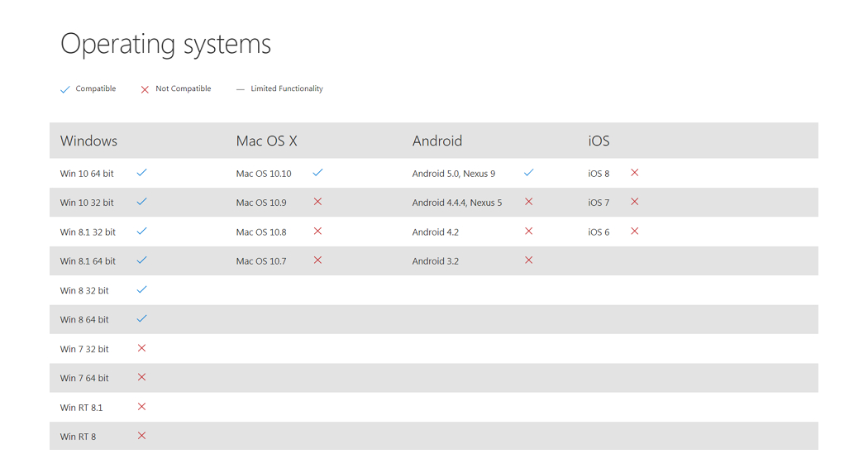The width and height of the screenshot is (868, 473).
Task: Click the 'Win 7 64 bit' text
Action: tap(84, 378)
